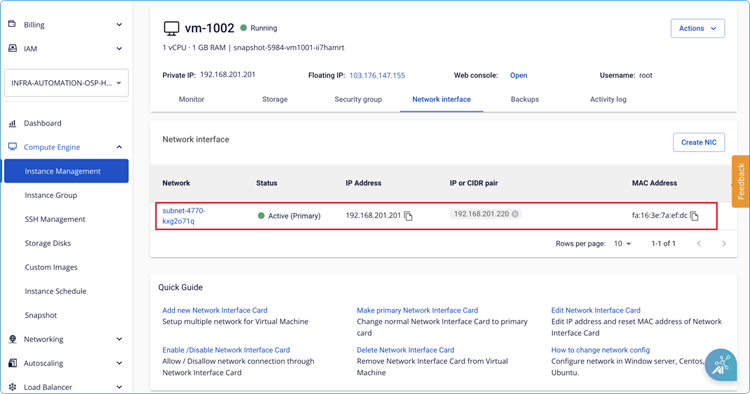
Task: Open the Actions dropdown button
Action: [697, 28]
